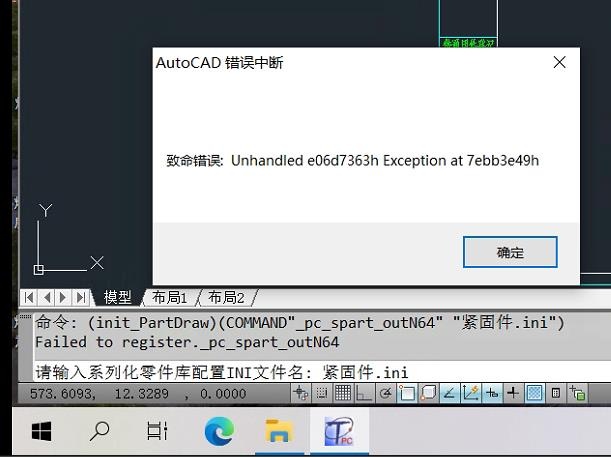611x457 pixels.
Task: Toggle Transparency display icon
Action: coord(534,393)
